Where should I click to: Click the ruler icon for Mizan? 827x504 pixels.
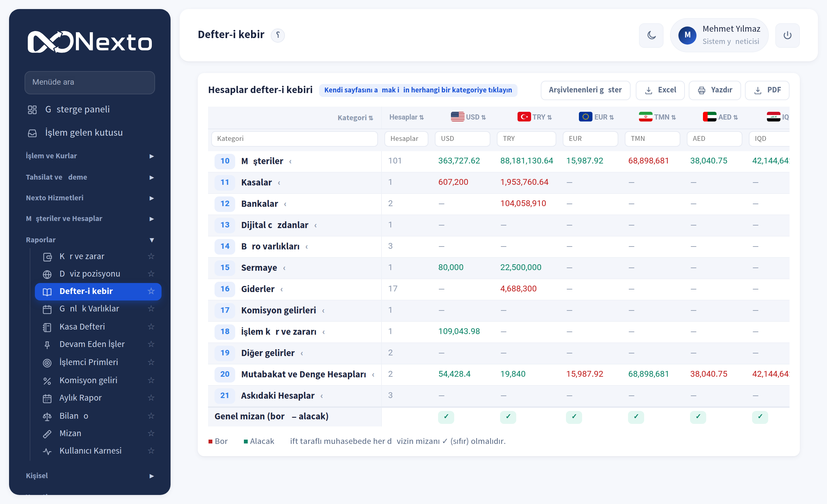(x=47, y=434)
